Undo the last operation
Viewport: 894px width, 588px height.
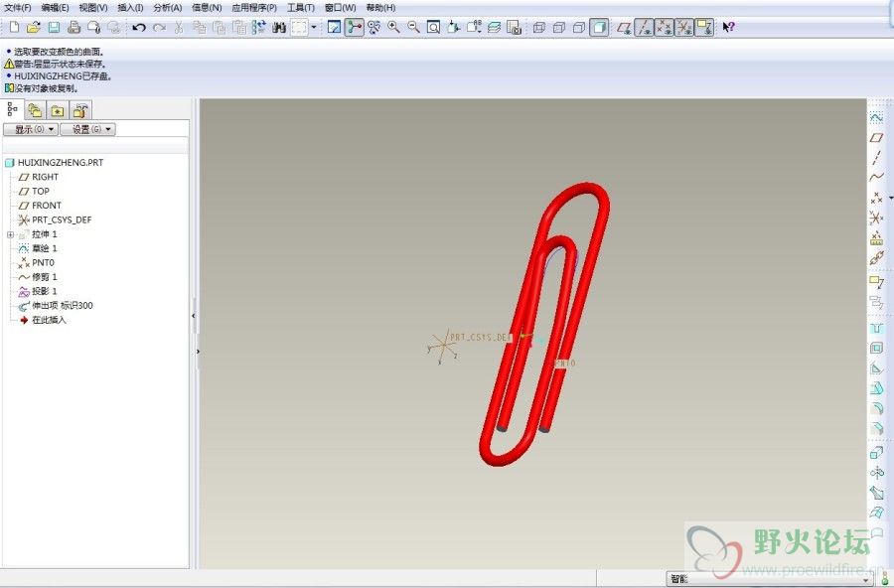point(138,27)
